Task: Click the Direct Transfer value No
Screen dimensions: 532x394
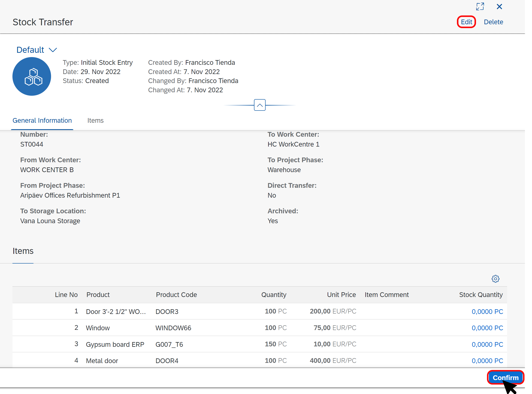Action: [272, 195]
